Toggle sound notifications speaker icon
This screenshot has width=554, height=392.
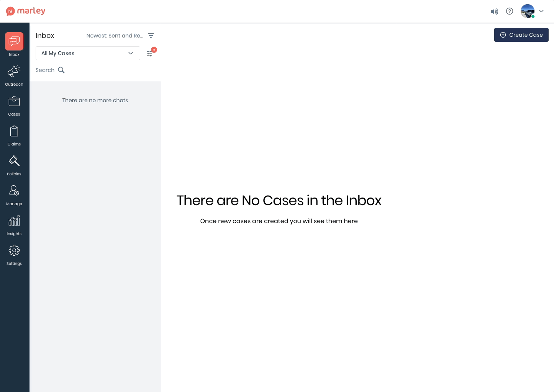coord(494,11)
